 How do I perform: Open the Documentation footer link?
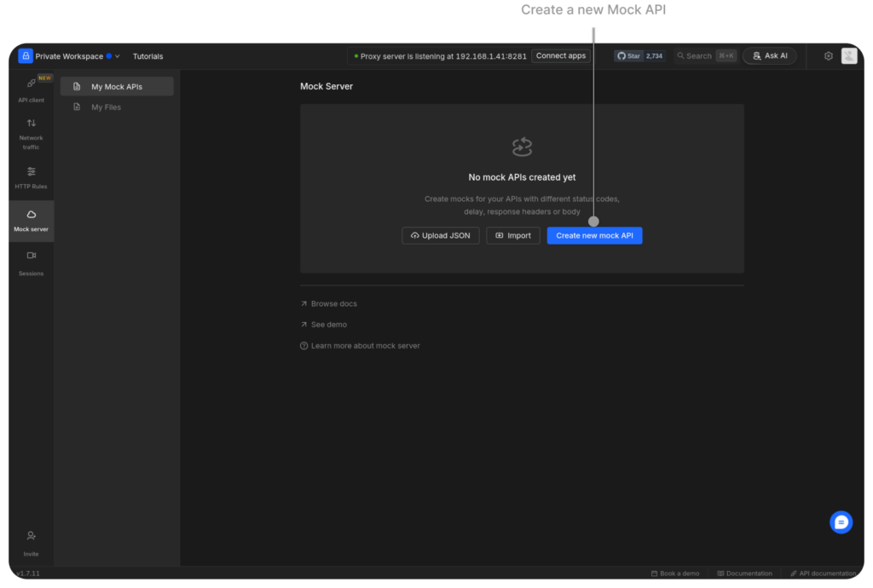[x=744, y=573]
